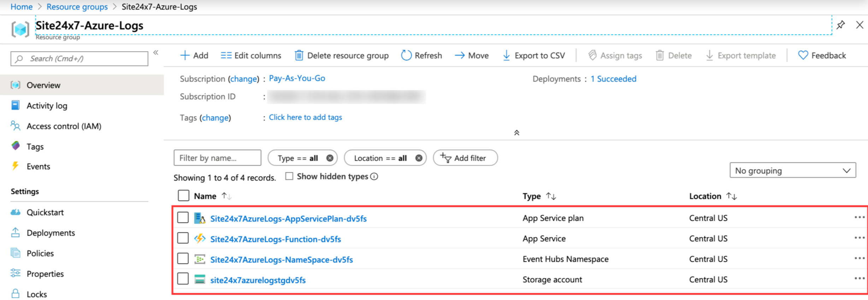Open Site24x7AzureLogs-AppServicePlan-dv5fs resource
868x300 pixels.
pyautogui.click(x=288, y=219)
